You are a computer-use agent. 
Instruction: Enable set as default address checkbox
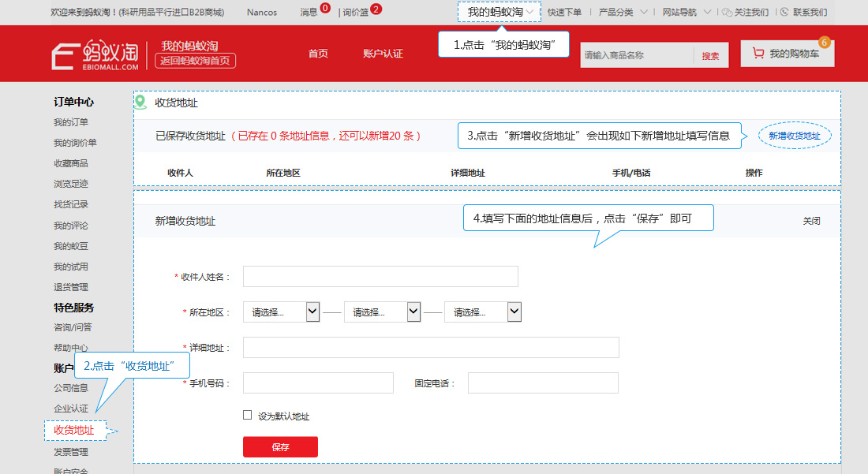[248, 415]
